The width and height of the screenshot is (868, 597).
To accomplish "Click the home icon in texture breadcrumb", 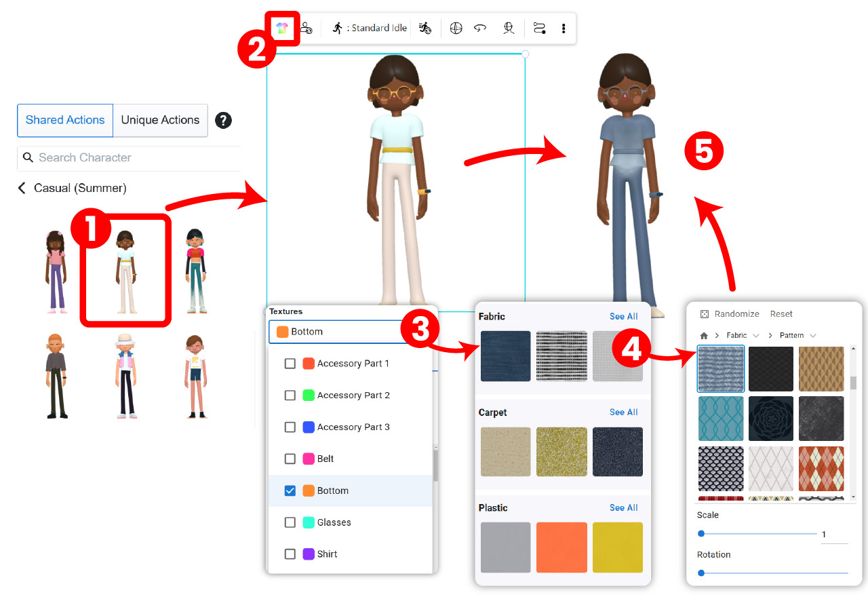I will click(x=704, y=336).
